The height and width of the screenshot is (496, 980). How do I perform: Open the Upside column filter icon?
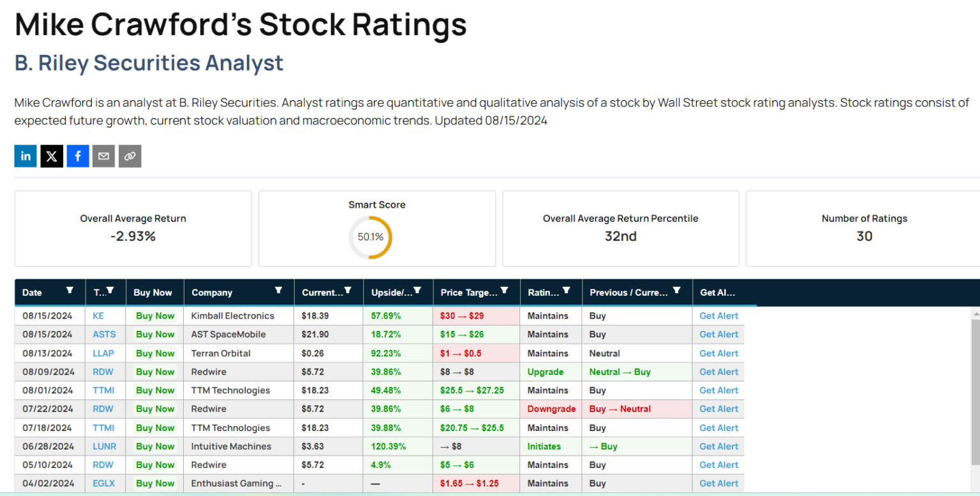[417, 291]
